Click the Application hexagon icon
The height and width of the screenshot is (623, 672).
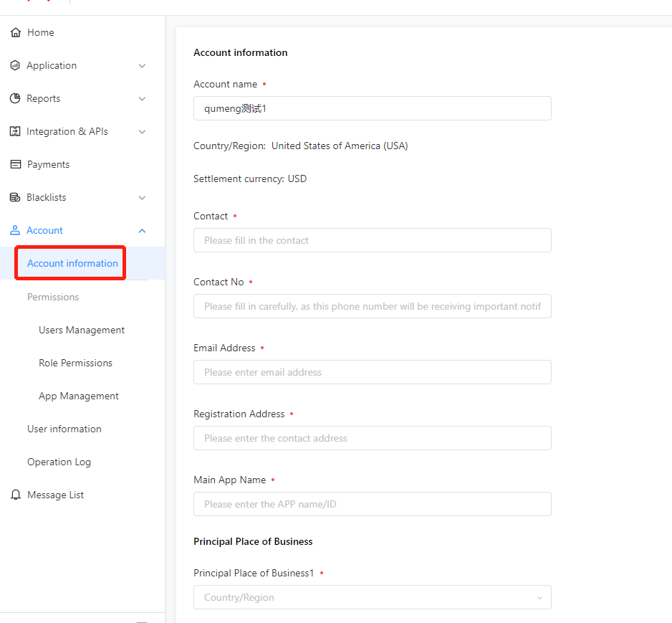[15, 66]
